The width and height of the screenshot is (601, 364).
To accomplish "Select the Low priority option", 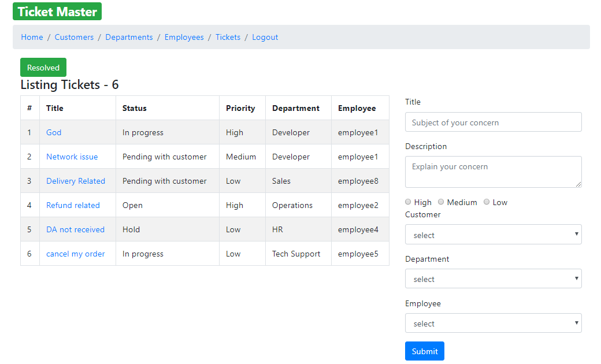I will click(487, 202).
